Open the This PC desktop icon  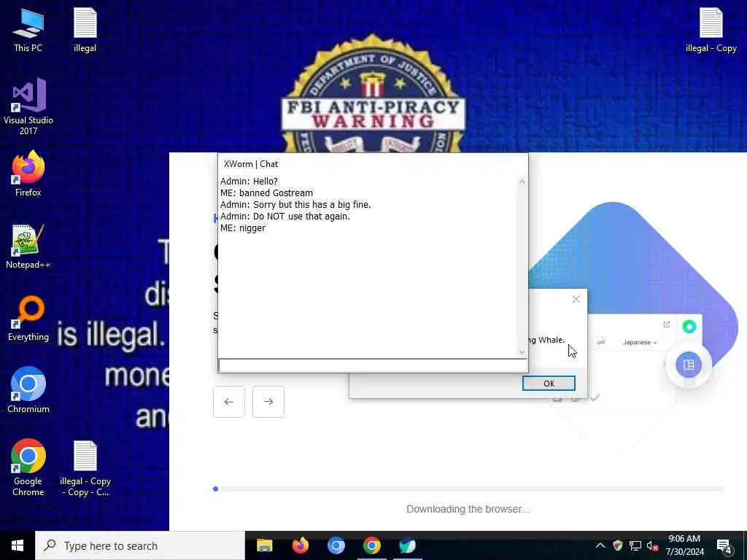coord(28,29)
